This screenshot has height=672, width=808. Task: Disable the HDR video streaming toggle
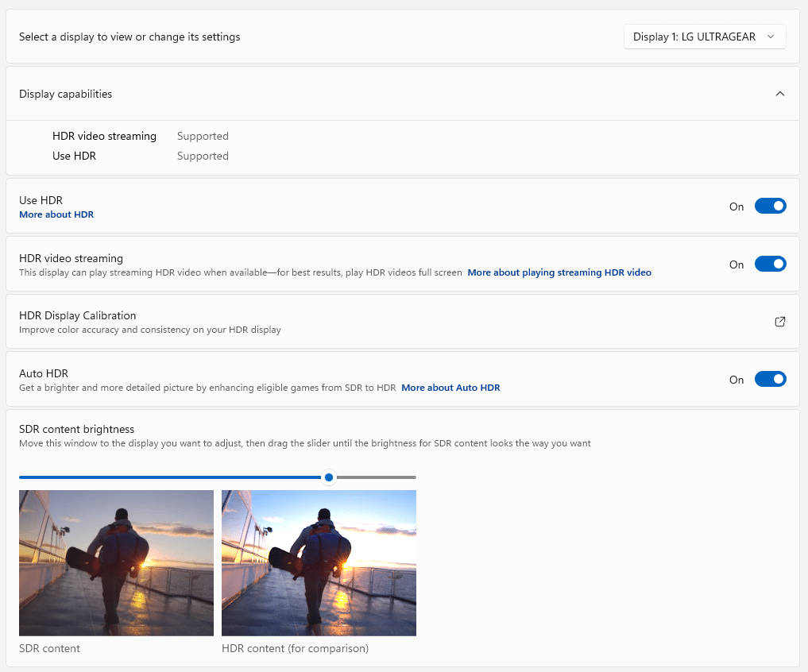(770, 264)
